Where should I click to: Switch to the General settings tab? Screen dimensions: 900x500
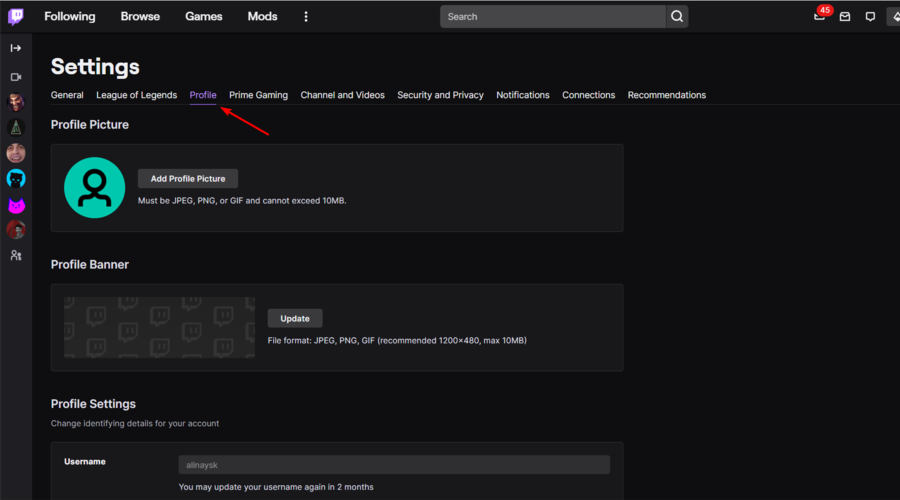point(67,95)
